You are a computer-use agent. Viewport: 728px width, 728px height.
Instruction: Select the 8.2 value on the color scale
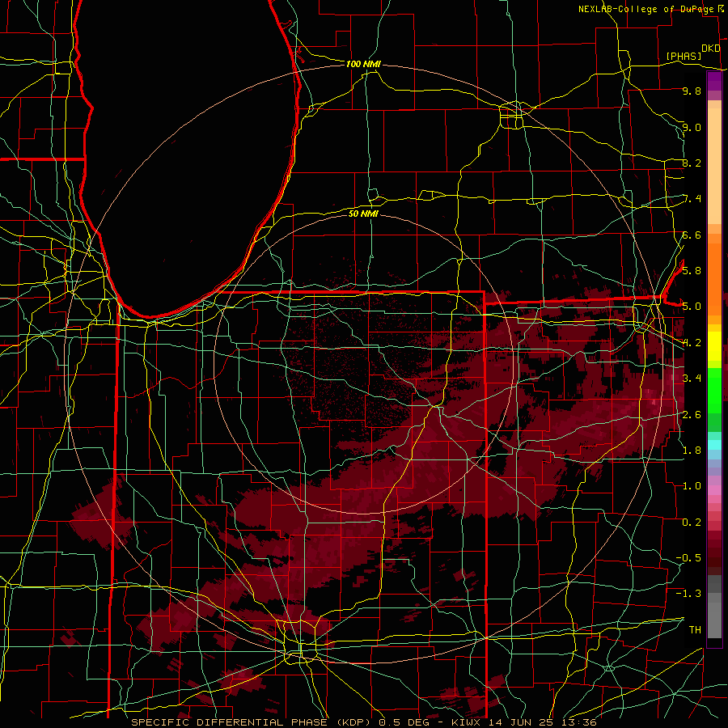point(692,163)
